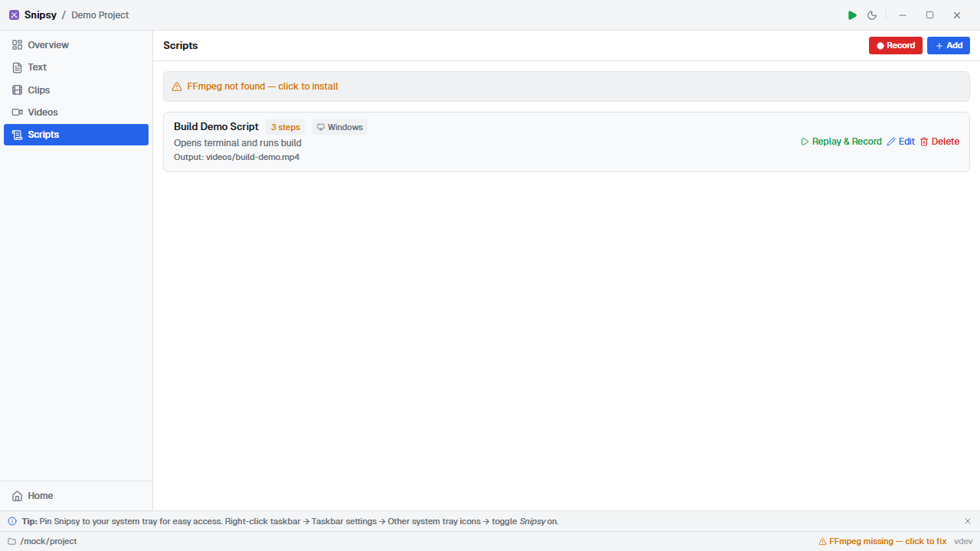Click the blue Add button
This screenshot has width=980, height=551.
coord(948,46)
